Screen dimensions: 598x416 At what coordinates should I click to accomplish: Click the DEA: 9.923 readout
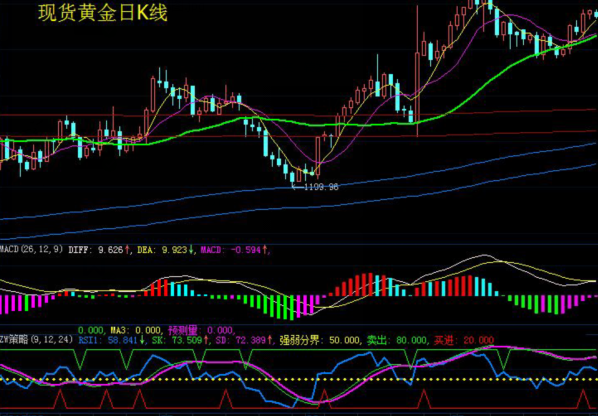point(162,250)
